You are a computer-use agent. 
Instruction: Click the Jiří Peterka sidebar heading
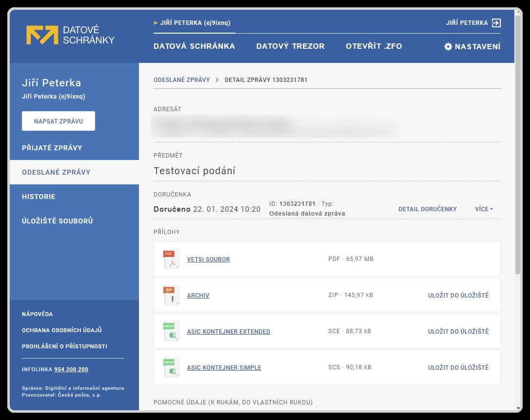[51, 83]
